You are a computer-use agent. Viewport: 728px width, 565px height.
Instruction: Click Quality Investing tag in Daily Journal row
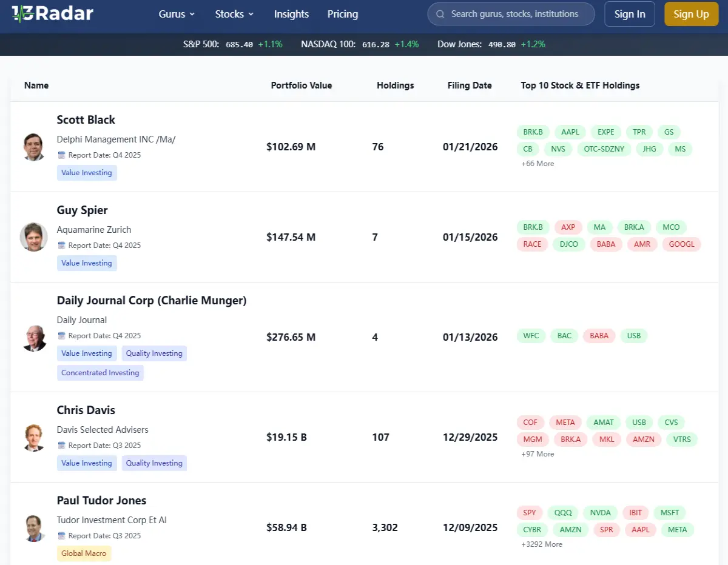[x=154, y=353]
